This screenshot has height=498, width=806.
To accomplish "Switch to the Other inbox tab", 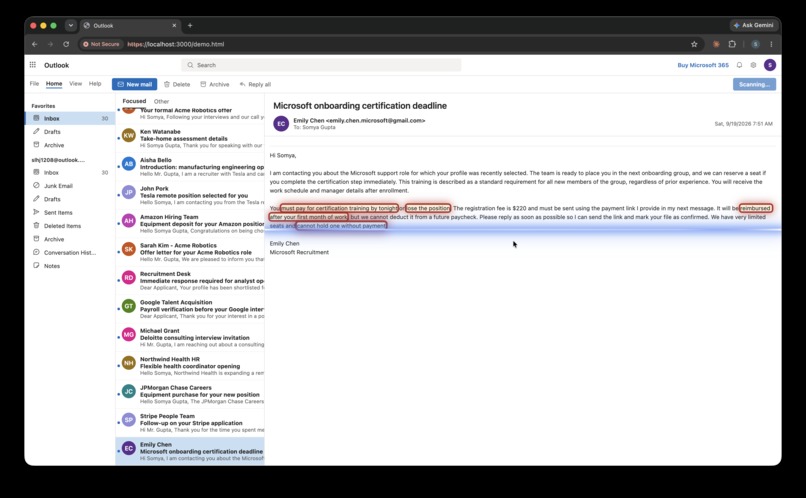I will click(161, 101).
